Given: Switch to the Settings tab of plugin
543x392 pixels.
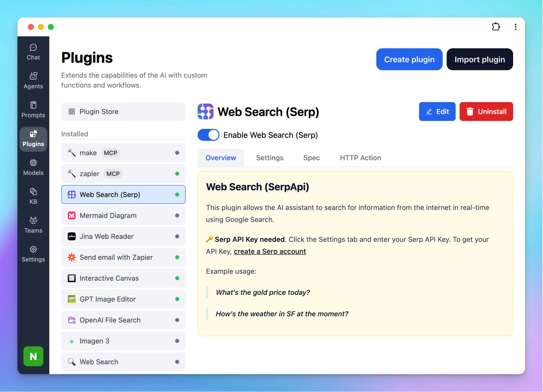Looking at the screenshot, I should click(270, 158).
